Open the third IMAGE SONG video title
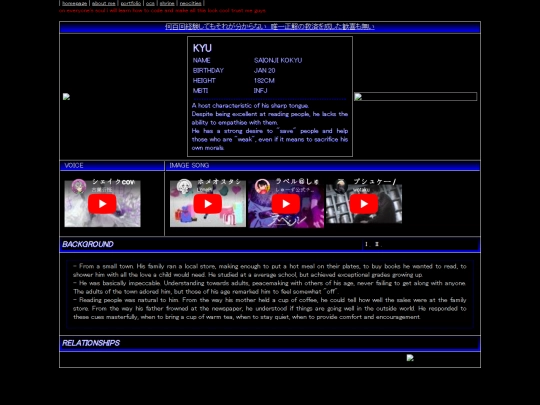 point(375,181)
